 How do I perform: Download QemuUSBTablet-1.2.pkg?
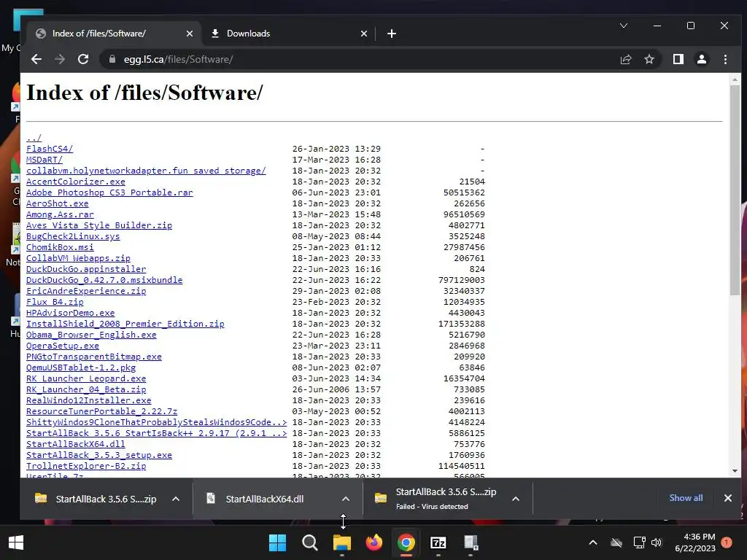point(81,367)
